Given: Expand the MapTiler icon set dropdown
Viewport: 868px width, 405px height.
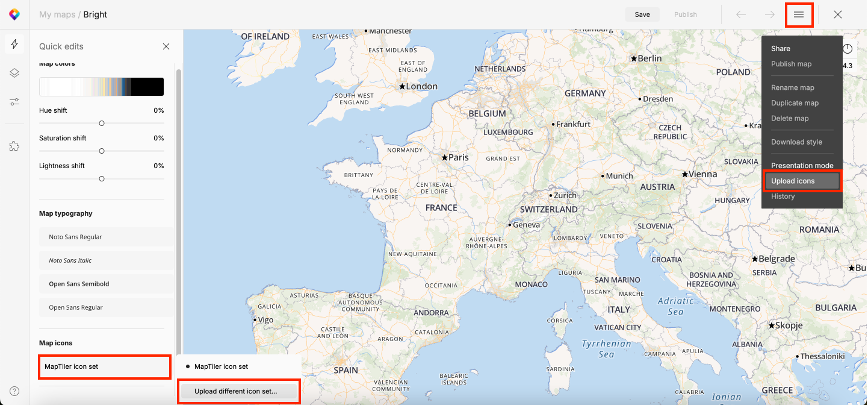Looking at the screenshot, I should [104, 366].
